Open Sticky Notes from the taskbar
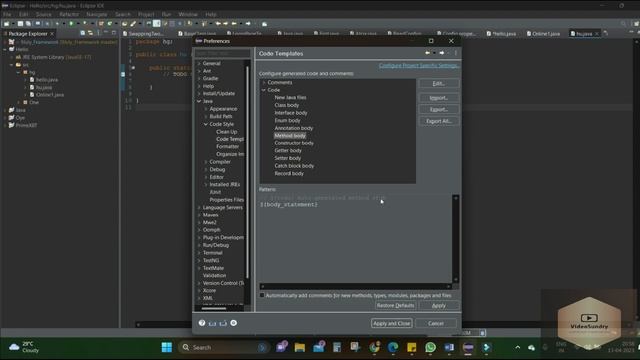 (x=411, y=347)
